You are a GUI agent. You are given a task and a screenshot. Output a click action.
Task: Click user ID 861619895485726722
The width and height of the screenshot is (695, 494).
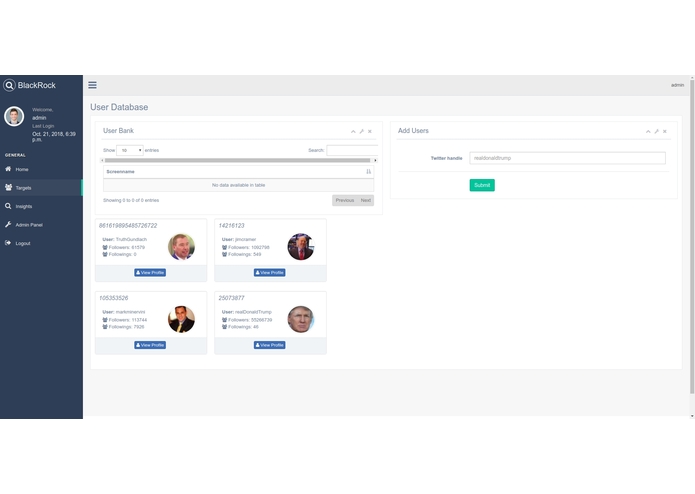[x=128, y=226]
